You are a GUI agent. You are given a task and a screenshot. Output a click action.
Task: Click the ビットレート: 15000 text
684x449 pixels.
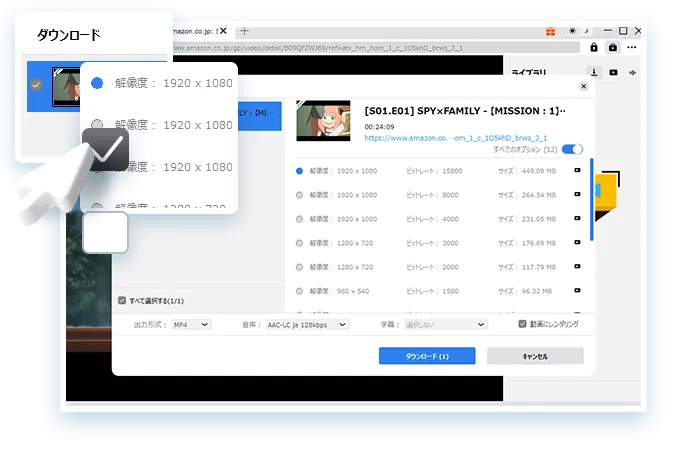click(434, 171)
